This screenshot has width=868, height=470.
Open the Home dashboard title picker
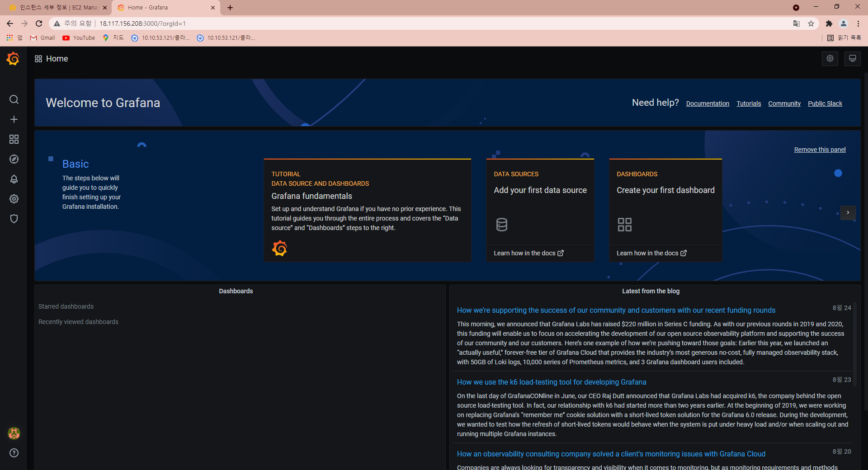pyautogui.click(x=57, y=59)
